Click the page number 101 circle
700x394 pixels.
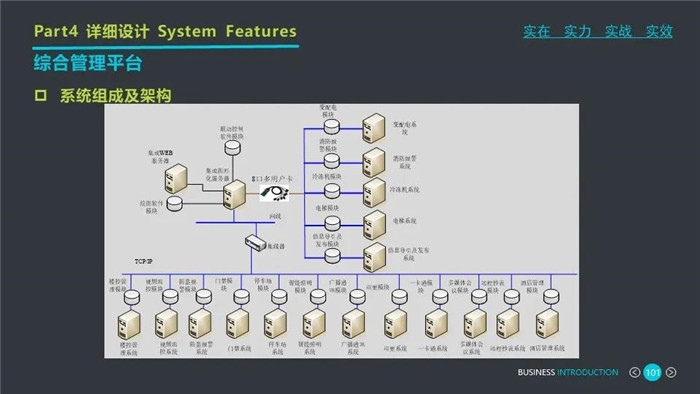point(652,372)
